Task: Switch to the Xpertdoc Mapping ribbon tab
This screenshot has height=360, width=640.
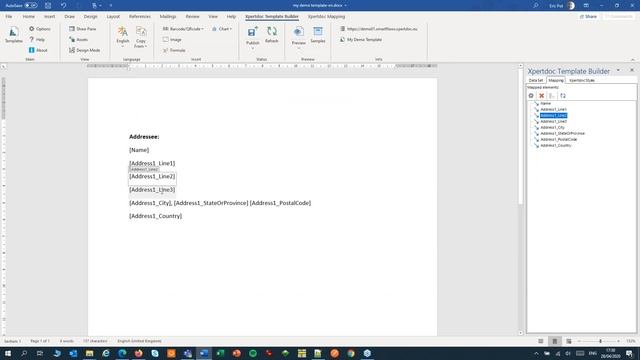Action: [x=326, y=17]
